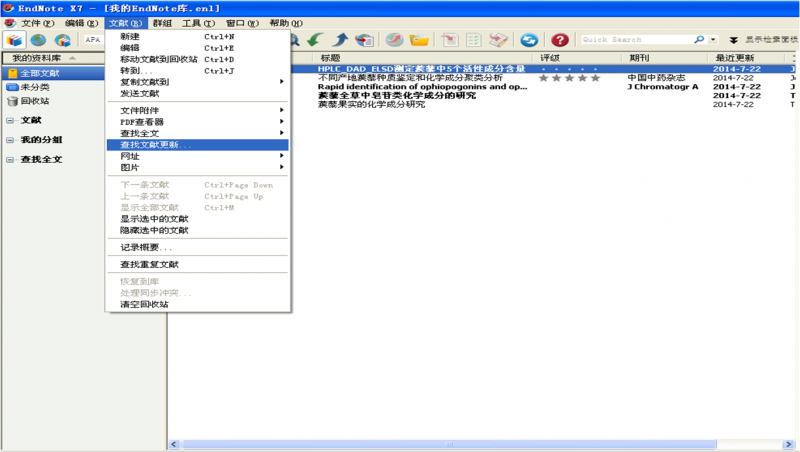Open Help with red question mark icon
800x452 pixels.
pos(560,40)
